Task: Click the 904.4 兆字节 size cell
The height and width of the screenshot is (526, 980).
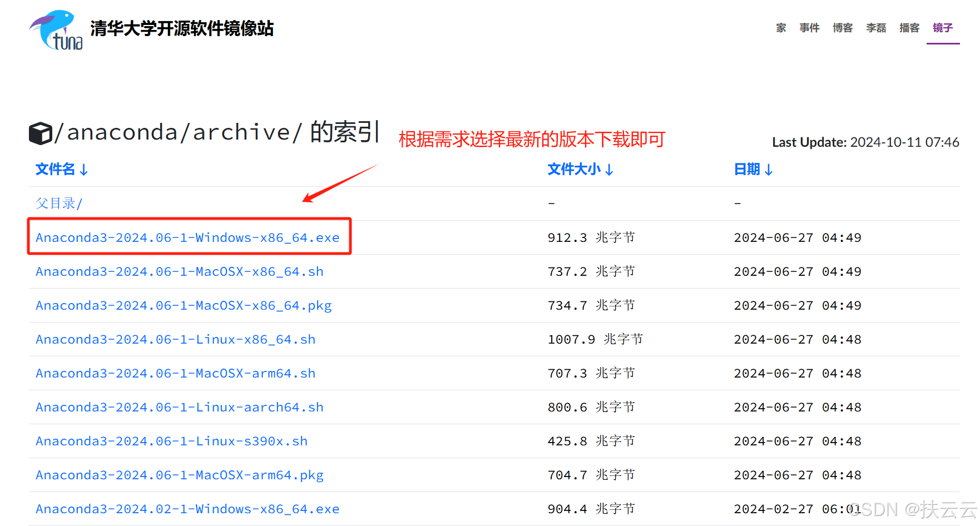Action: tap(591, 509)
